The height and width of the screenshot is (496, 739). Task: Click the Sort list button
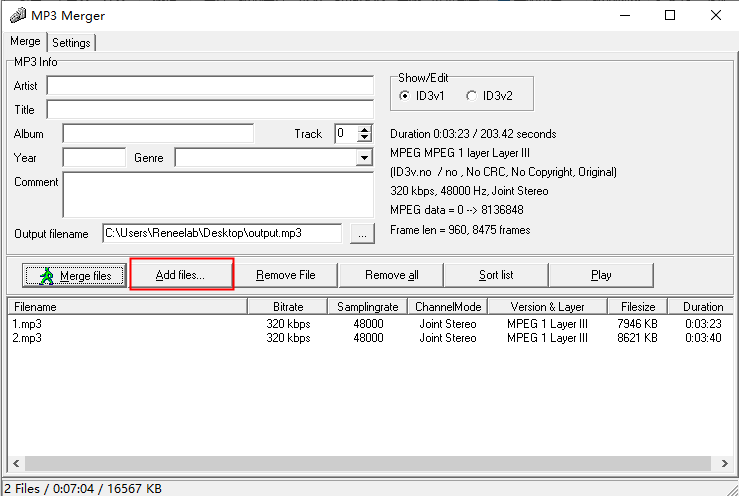496,275
